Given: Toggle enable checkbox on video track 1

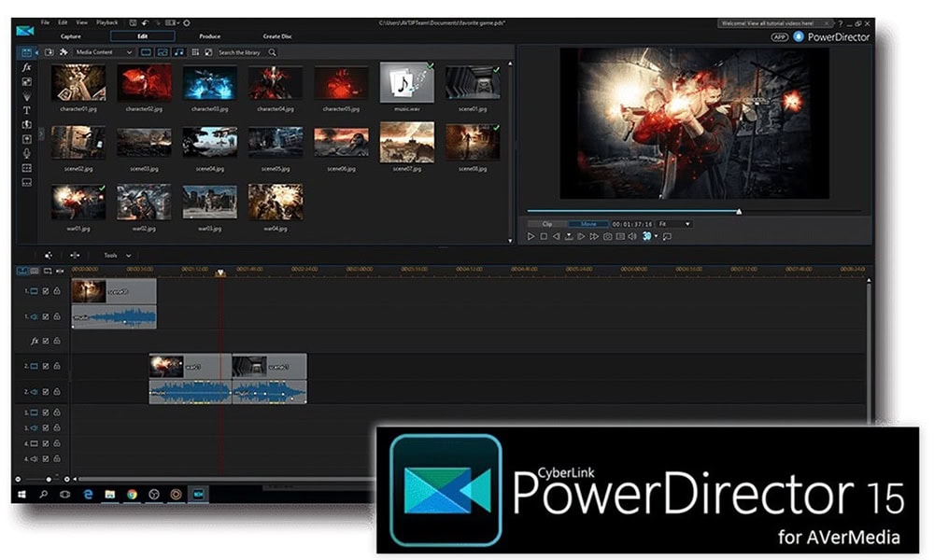Looking at the screenshot, I should pos(45,291).
